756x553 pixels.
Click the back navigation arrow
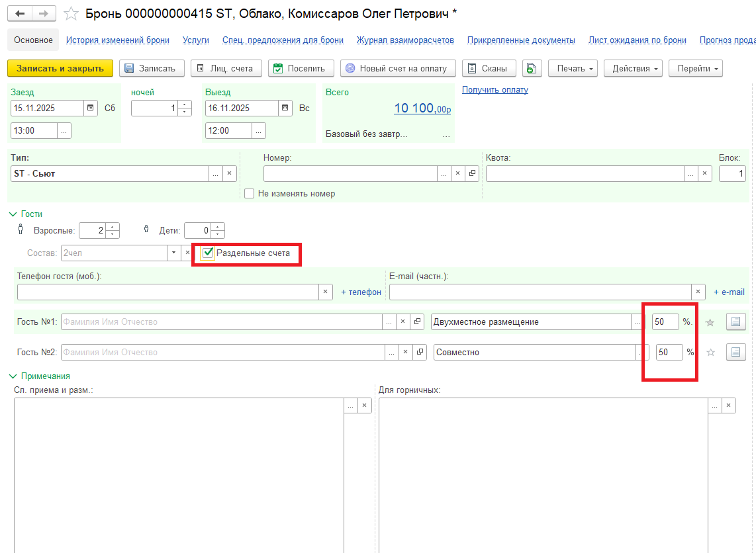coord(21,14)
